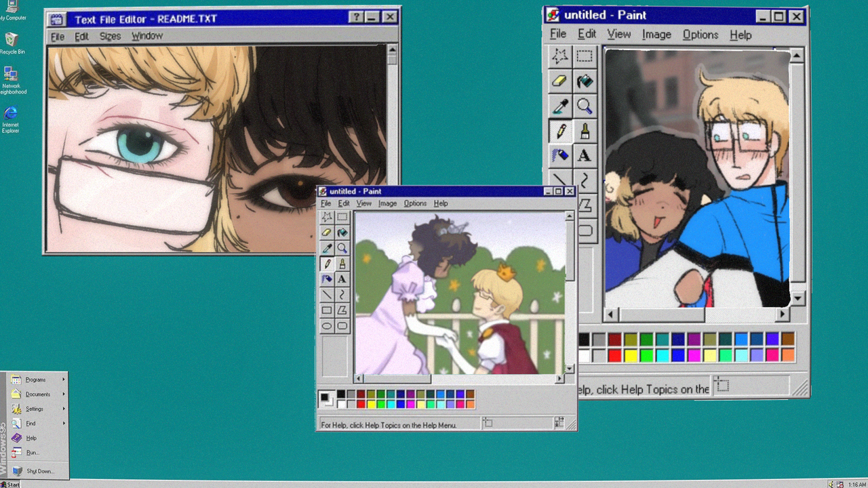Viewport: 868px width, 488px height.
Task: Pick the orange swatch in large Paint palette
Action: tap(787, 355)
